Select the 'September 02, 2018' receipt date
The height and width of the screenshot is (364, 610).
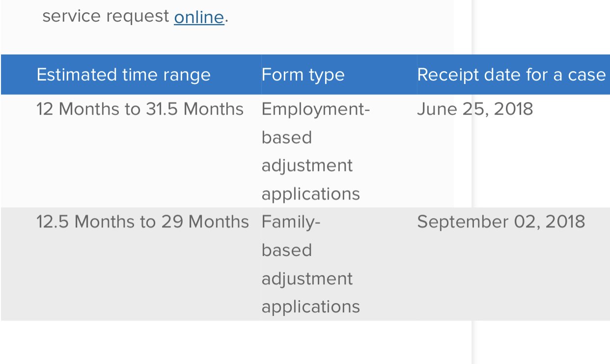pos(501,222)
